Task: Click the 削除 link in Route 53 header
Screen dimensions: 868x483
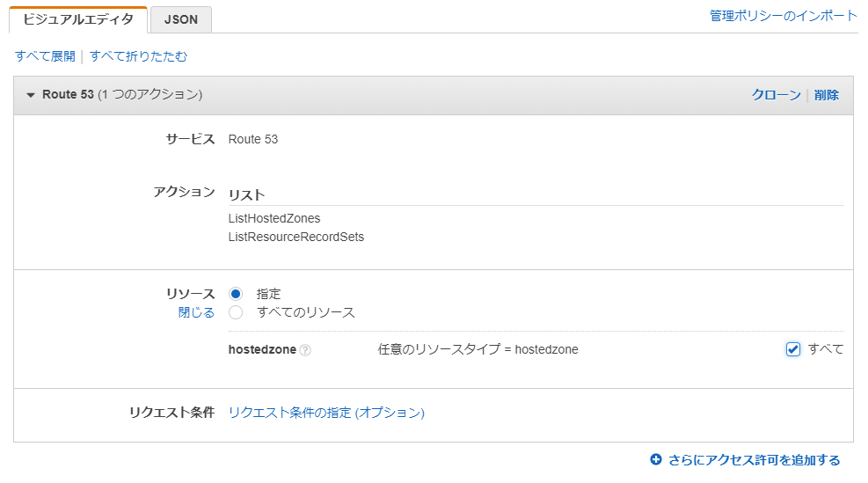Action: [x=827, y=95]
